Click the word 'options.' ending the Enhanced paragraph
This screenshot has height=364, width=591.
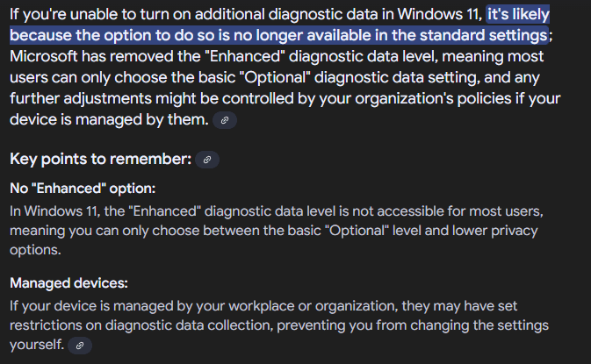click(x=35, y=250)
